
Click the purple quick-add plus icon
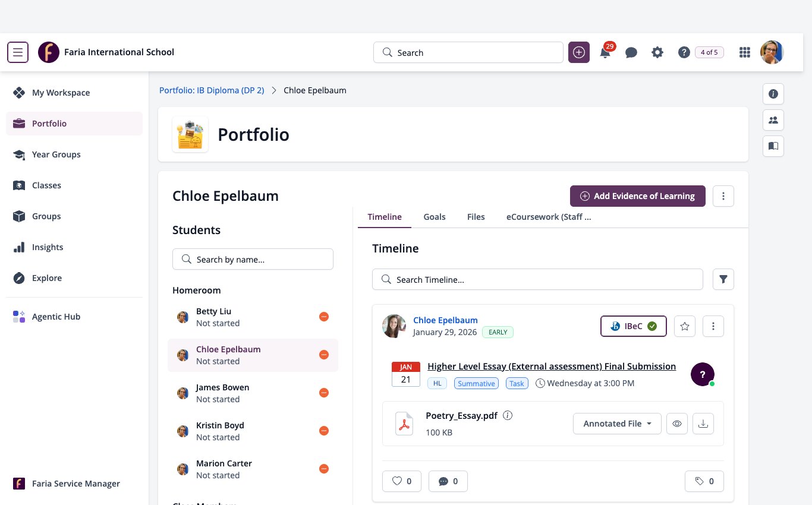point(579,52)
